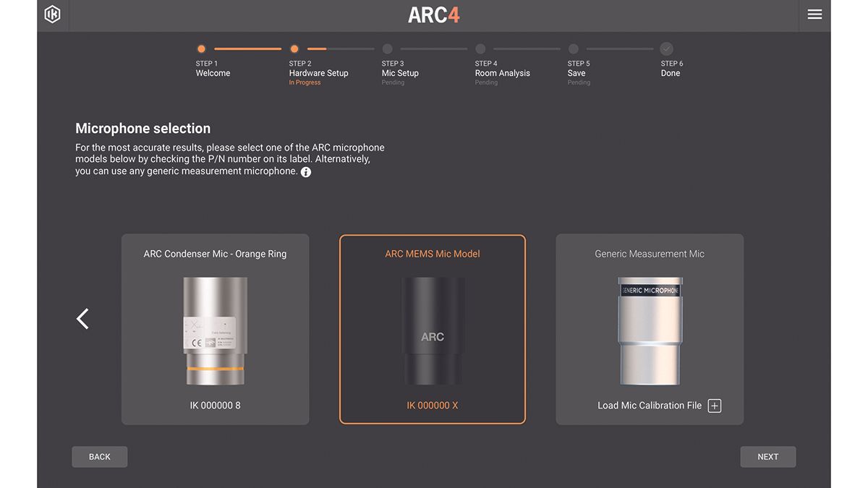Click the BACK button

[100, 457]
